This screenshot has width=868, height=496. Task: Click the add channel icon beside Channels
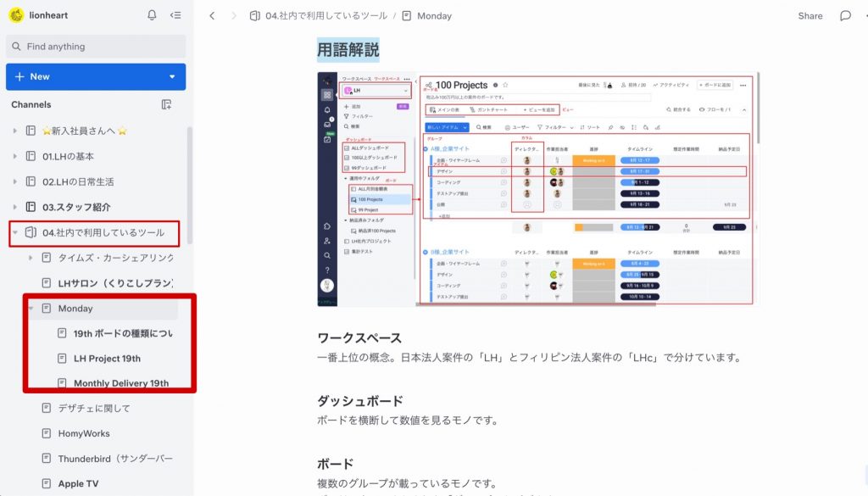click(166, 104)
